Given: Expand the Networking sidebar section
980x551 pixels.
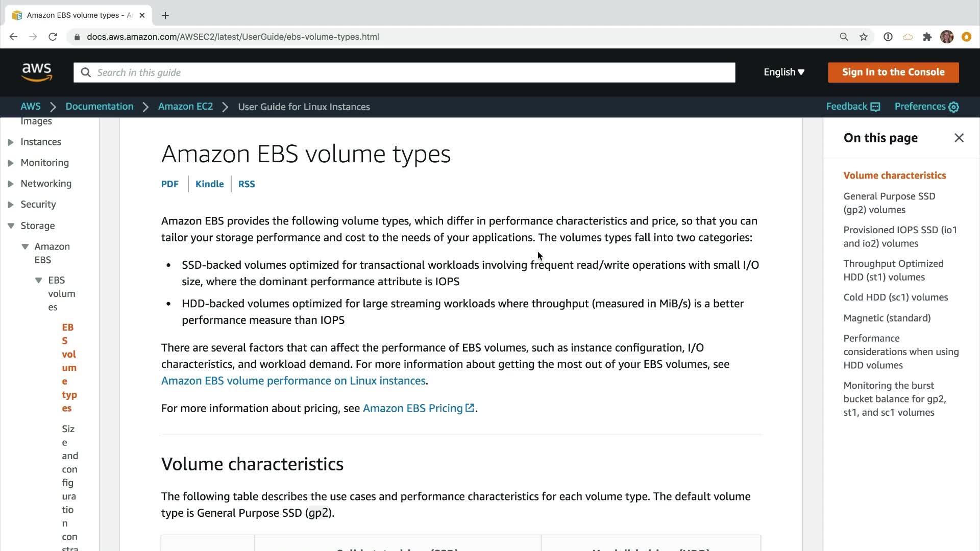Looking at the screenshot, I should point(11,184).
